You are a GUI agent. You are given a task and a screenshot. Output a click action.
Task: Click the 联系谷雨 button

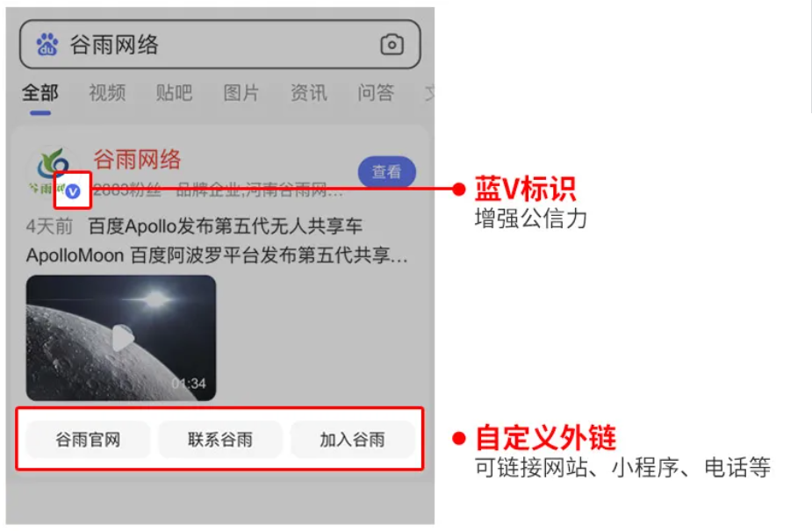[220, 440]
